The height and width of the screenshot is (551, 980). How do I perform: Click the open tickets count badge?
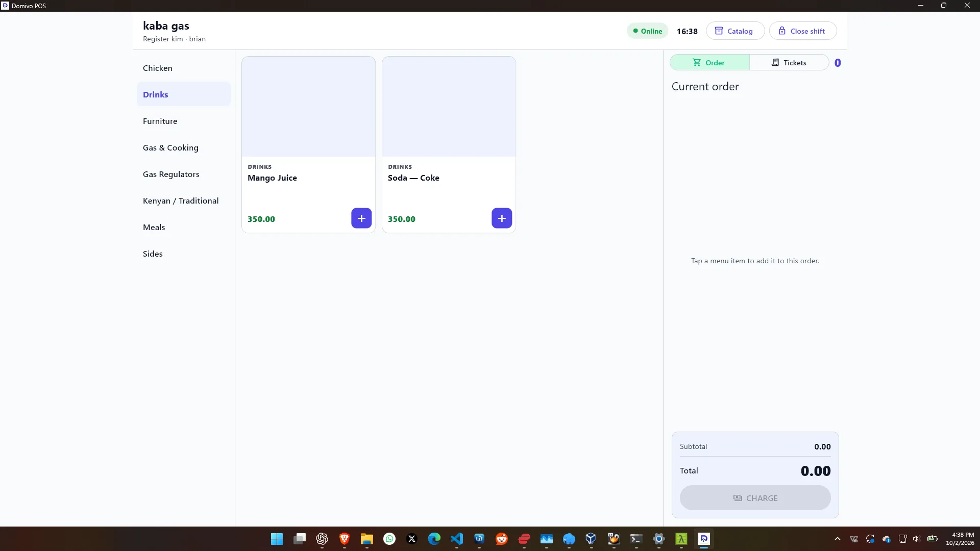(838, 63)
